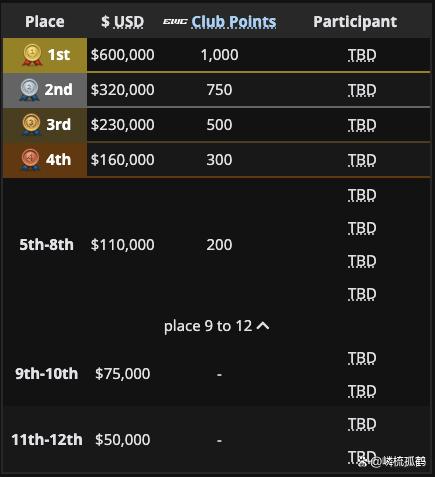This screenshot has height=477, width=435.
Task: Click the USD abbreviation in header
Action: pos(129,22)
